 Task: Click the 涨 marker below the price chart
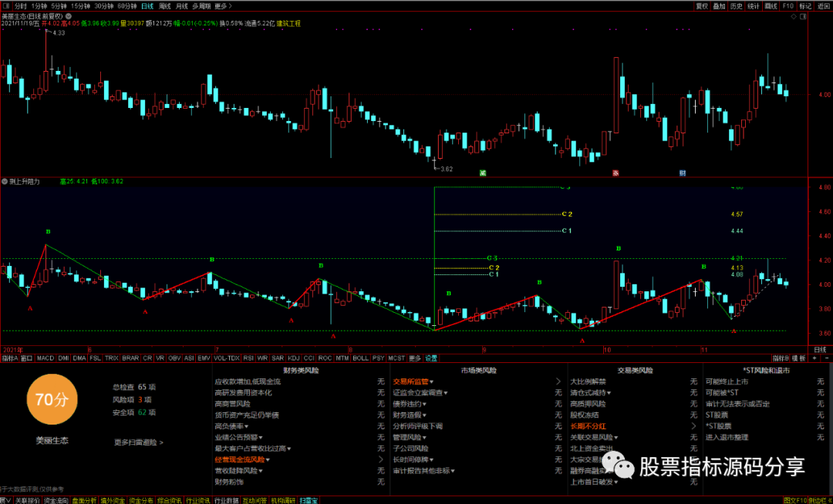(x=615, y=173)
